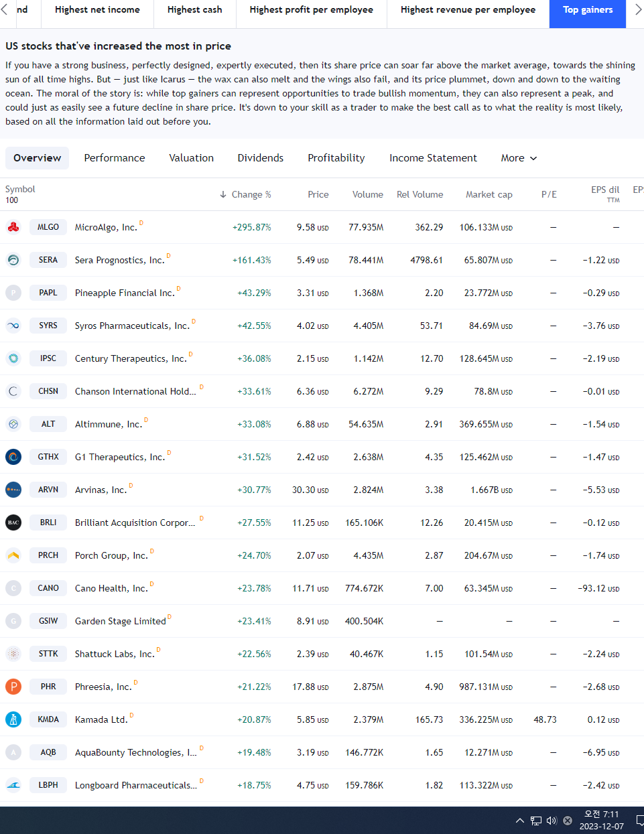The height and width of the screenshot is (834, 644).
Task: Open the MLGO ticker symbol
Action: pos(48,227)
